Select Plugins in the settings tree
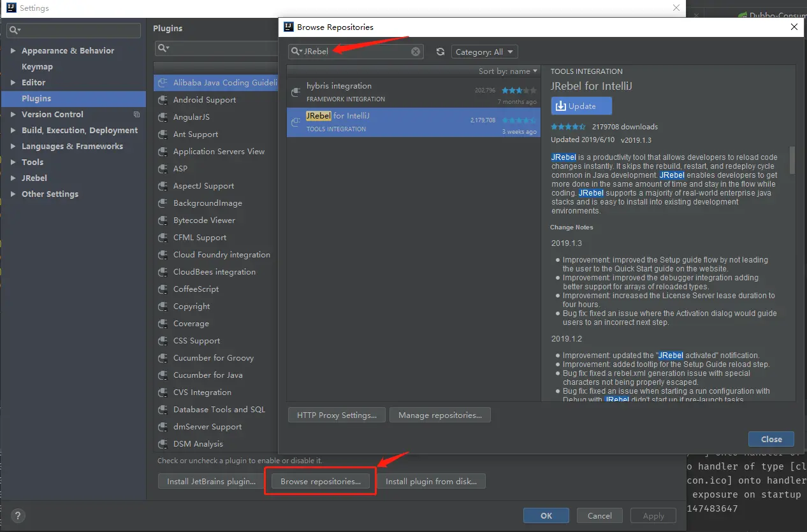This screenshot has width=807, height=532. (x=73, y=99)
